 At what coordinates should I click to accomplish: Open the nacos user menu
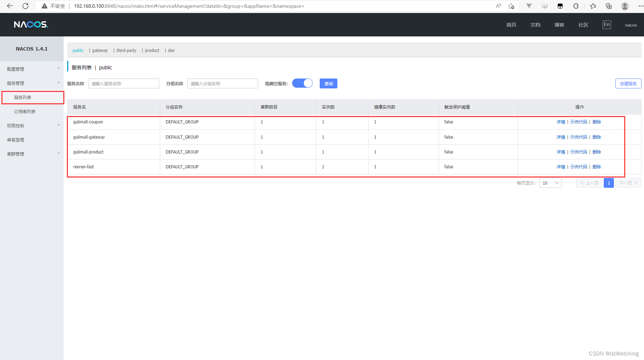[631, 25]
